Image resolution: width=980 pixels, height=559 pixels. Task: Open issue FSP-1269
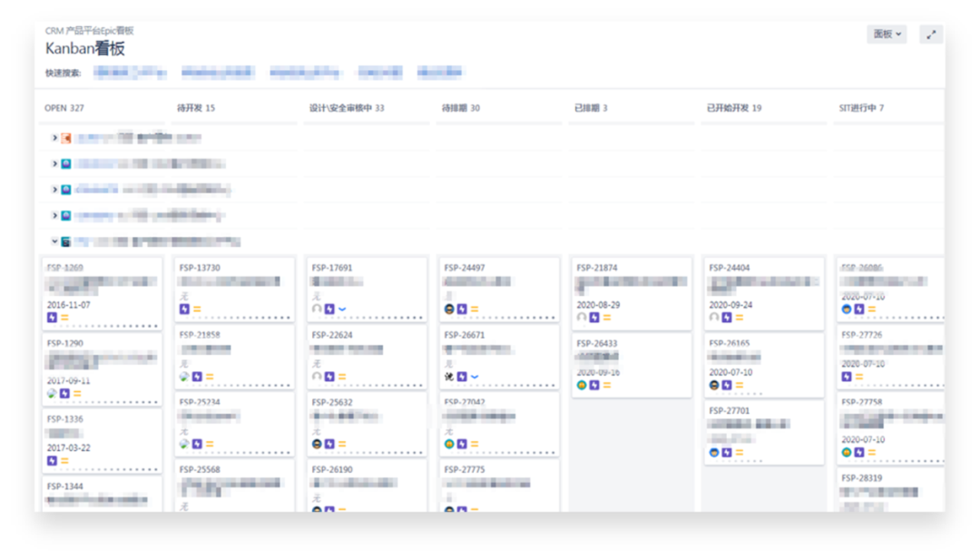coord(65,268)
